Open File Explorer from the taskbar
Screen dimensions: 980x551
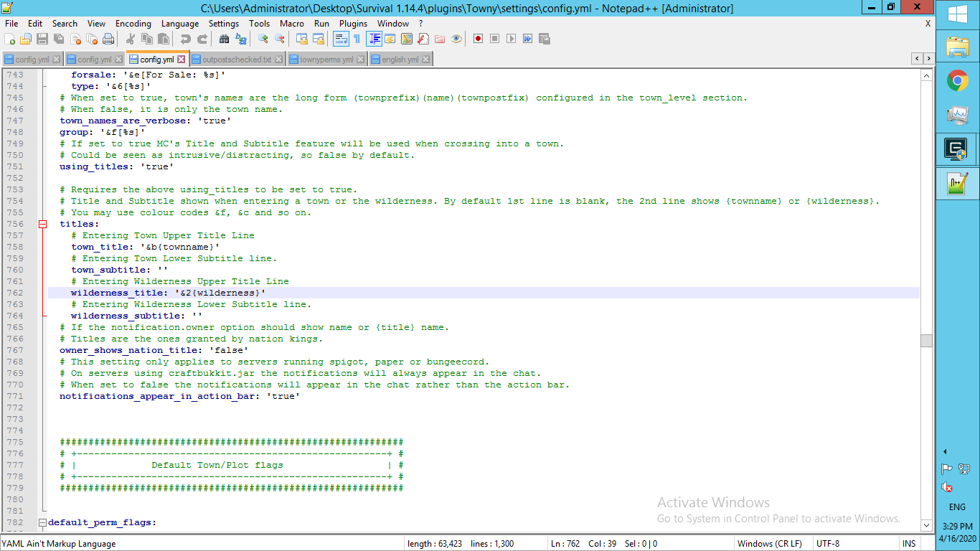tap(958, 47)
